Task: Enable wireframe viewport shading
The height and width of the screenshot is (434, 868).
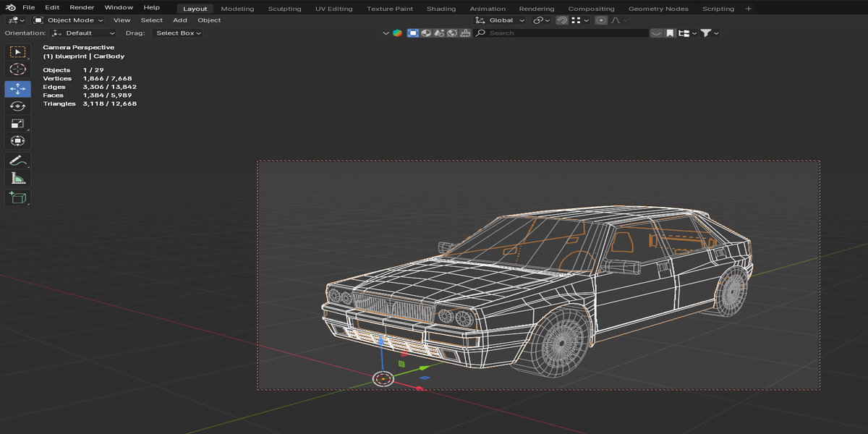Action: point(413,33)
